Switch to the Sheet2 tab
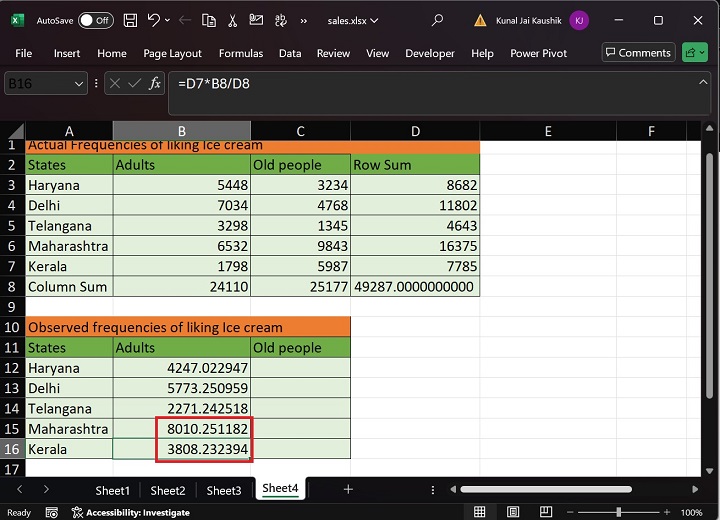Image resolution: width=720 pixels, height=520 pixels. point(168,490)
